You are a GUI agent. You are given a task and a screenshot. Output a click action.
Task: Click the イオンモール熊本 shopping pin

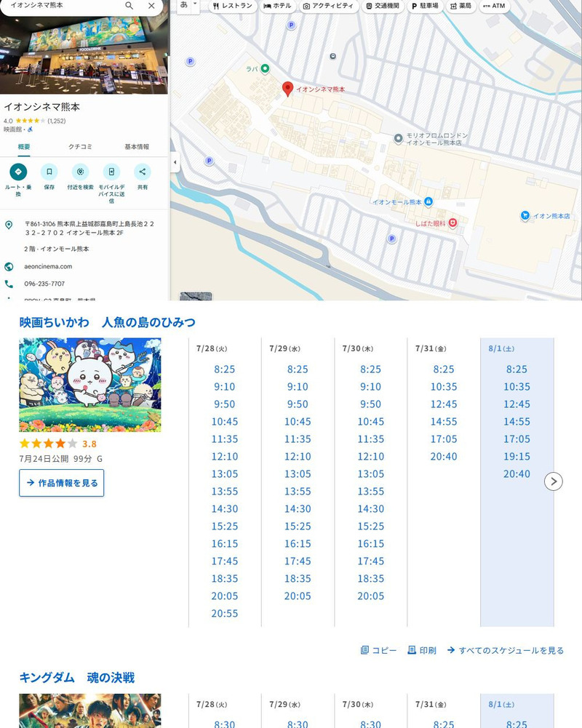coord(428,201)
